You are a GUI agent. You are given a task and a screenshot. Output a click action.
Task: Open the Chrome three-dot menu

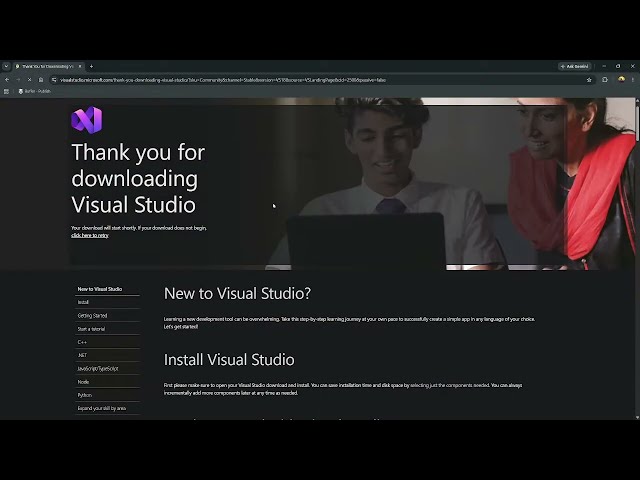click(633, 80)
